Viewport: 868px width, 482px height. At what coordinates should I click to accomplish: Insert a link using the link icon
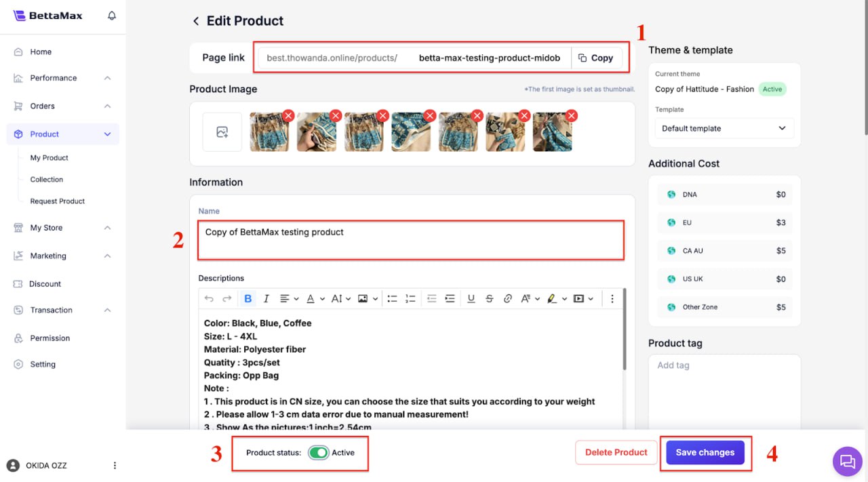click(507, 298)
